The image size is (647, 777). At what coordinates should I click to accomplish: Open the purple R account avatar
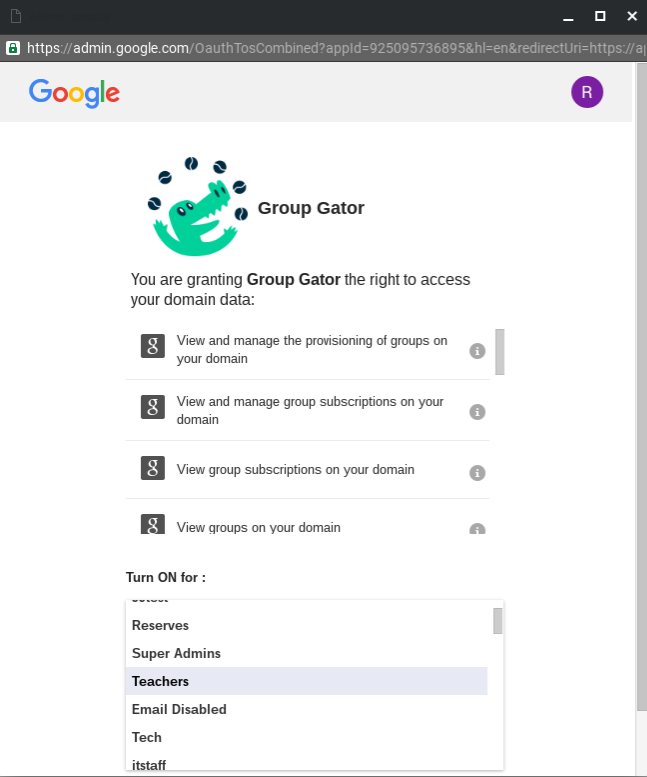(587, 93)
